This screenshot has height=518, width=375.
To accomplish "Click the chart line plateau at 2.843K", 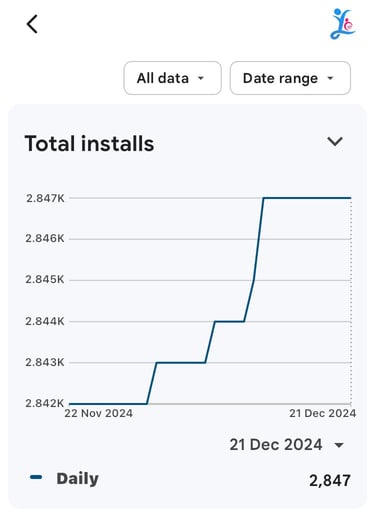I will [181, 362].
